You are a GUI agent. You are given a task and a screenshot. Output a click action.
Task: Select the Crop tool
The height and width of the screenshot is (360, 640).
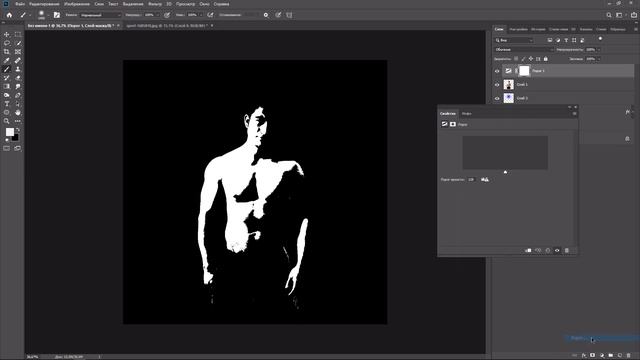click(x=7, y=52)
